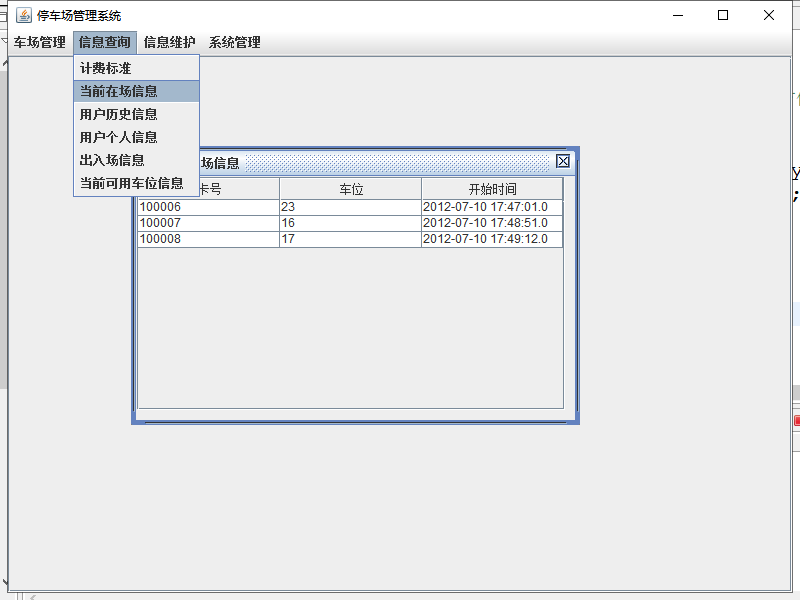Click the 车位 column header
The height and width of the screenshot is (600, 800).
tap(351, 189)
